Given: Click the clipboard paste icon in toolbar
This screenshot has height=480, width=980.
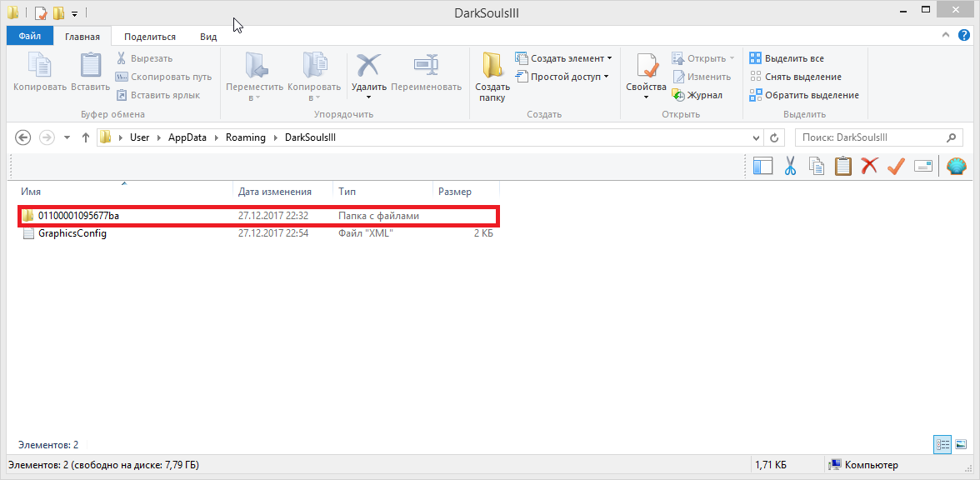Looking at the screenshot, I should coord(843,166).
